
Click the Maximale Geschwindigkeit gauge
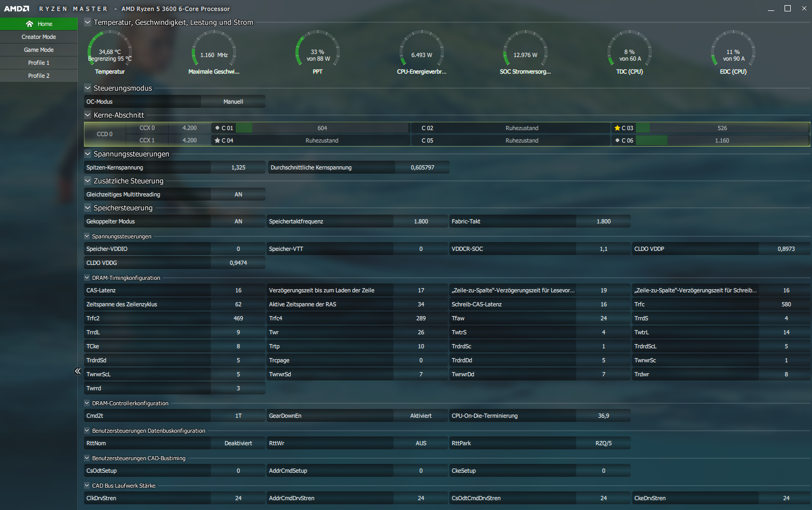pos(214,52)
